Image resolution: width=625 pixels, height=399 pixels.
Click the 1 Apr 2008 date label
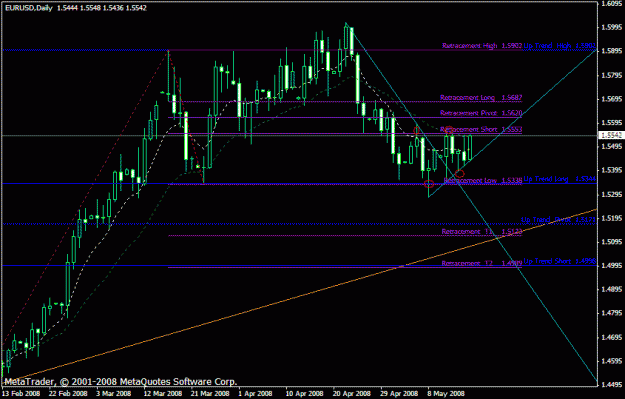(x=255, y=393)
